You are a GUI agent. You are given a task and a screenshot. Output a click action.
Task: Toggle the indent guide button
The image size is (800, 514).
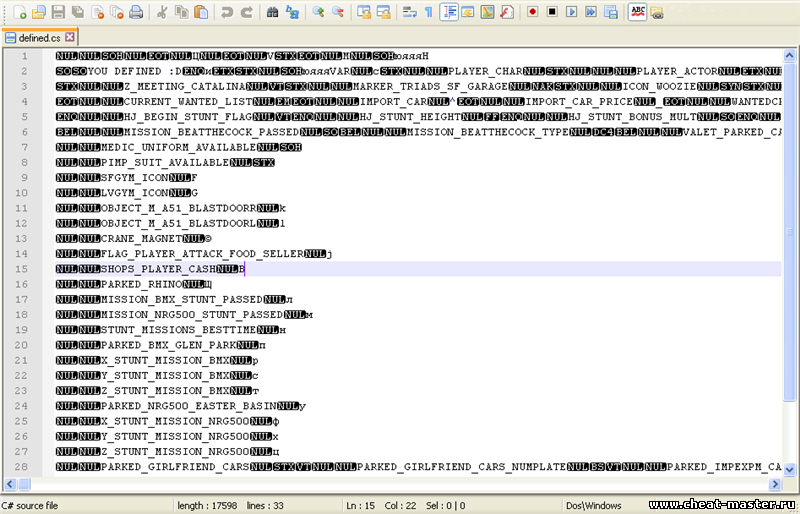point(449,12)
